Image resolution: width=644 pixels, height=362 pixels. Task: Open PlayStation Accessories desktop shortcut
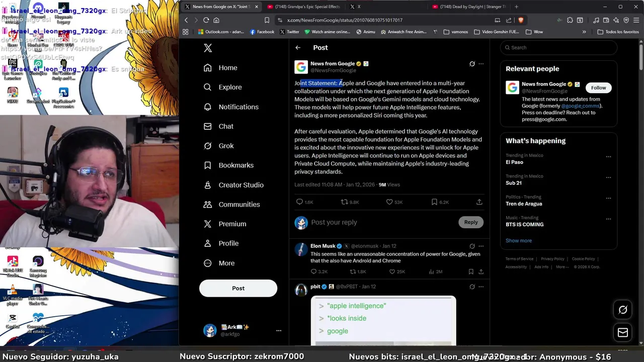63,98
